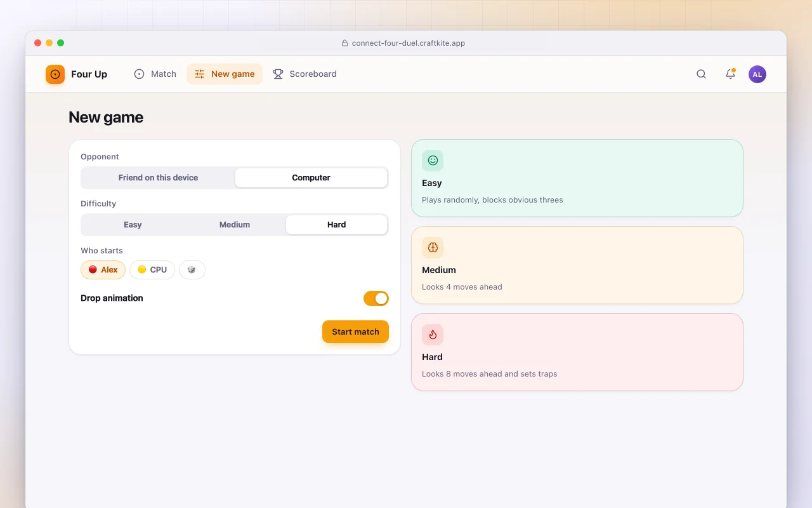Screen dimensions: 812x508
Task: Choose random starter with dice icon
Action: (192, 270)
